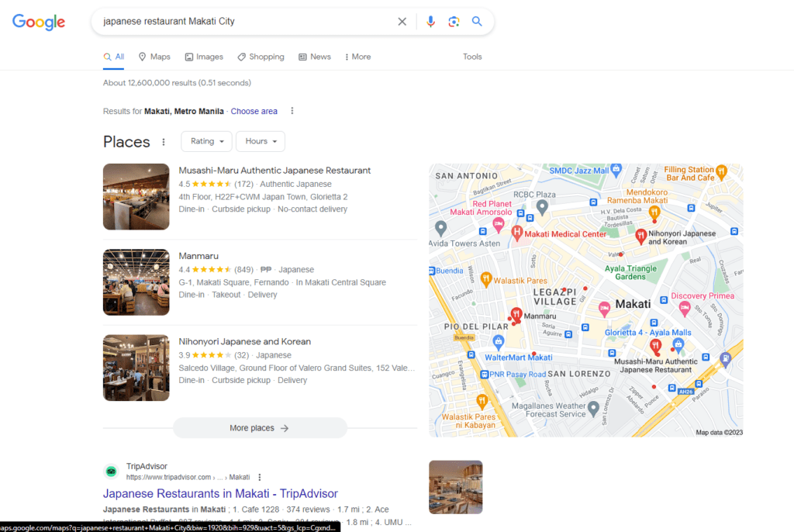Image resolution: width=794 pixels, height=532 pixels.
Task: Start voice search with microphone icon
Action: [430, 22]
